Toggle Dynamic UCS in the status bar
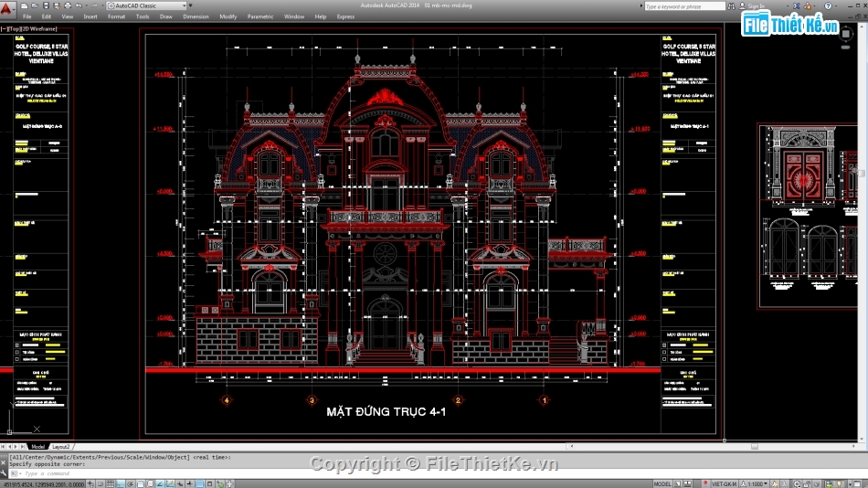 click(x=170, y=484)
